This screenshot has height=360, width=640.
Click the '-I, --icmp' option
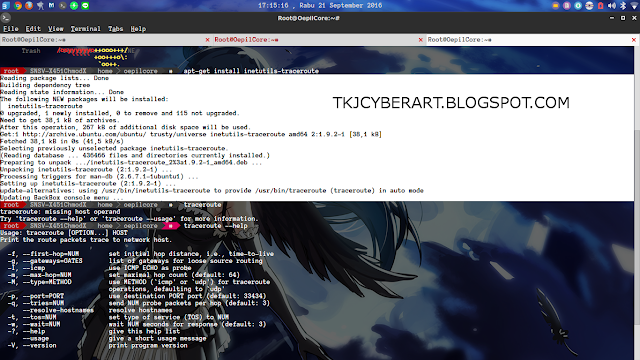point(26,268)
